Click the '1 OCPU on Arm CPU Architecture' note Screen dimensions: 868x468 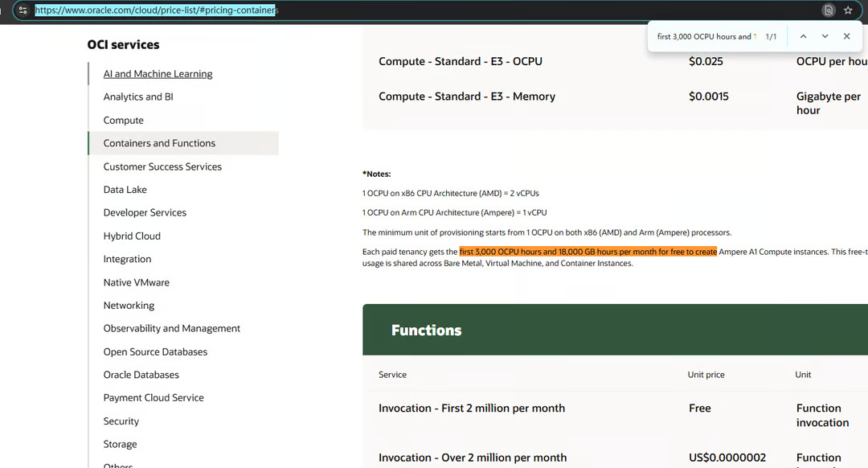[x=454, y=212]
